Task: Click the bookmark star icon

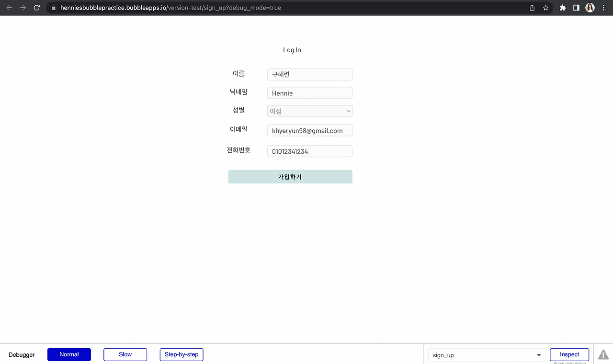Action: pyautogui.click(x=545, y=8)
